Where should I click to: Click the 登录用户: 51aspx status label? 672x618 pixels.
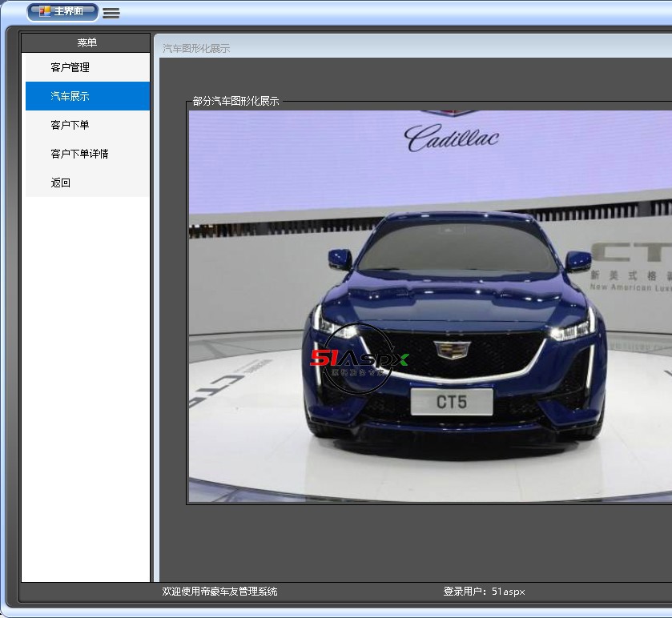tap(484, 592)
